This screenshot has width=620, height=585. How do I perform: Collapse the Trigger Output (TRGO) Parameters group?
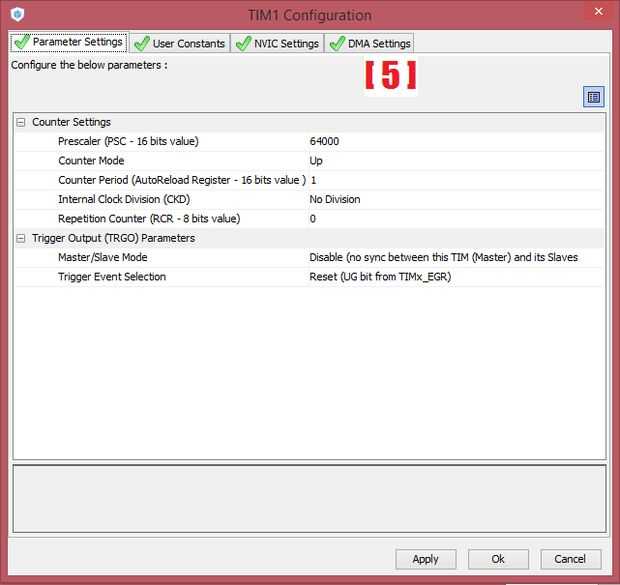[21, 238]
